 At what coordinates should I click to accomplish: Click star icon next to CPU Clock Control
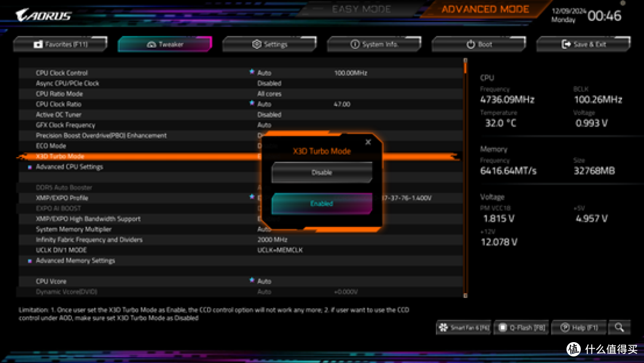point(252,72)
